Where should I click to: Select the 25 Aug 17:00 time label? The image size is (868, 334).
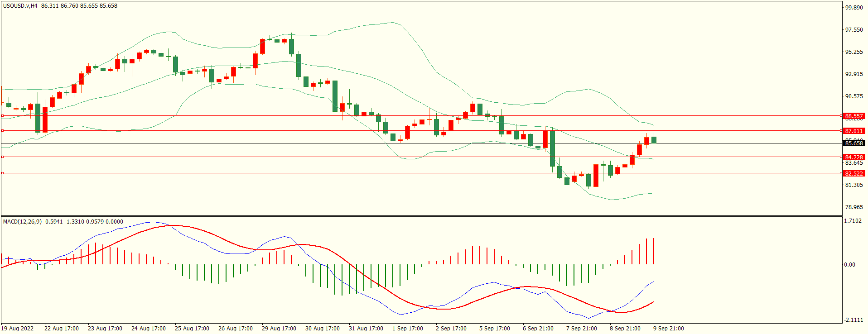pyautogui.click(x=192, y=329)
